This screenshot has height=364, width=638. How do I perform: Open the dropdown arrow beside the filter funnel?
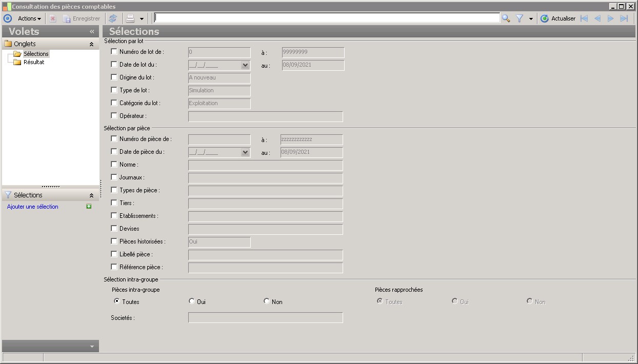(531, 18)
